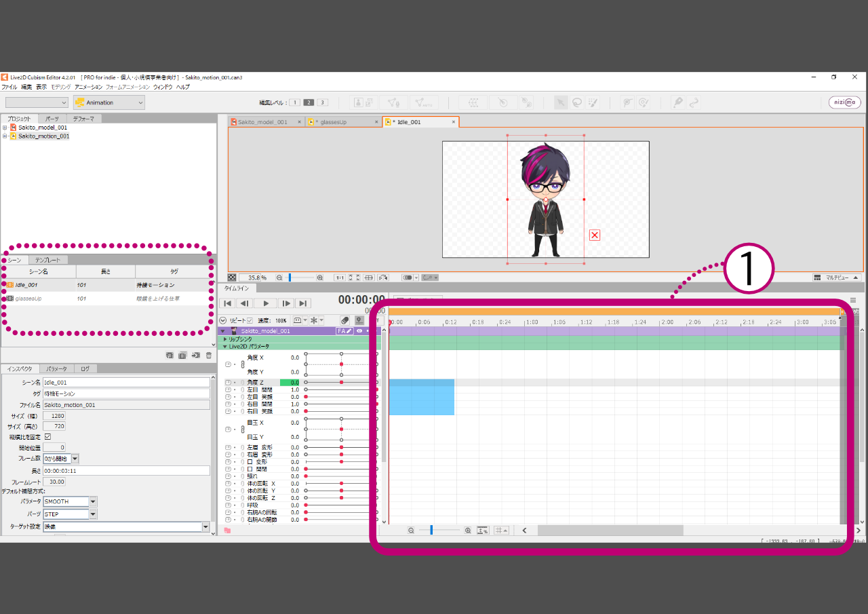Click the timeline horizontal scrollbar
868x614 pixels.
pyautogui.click(x=610, y=531)
